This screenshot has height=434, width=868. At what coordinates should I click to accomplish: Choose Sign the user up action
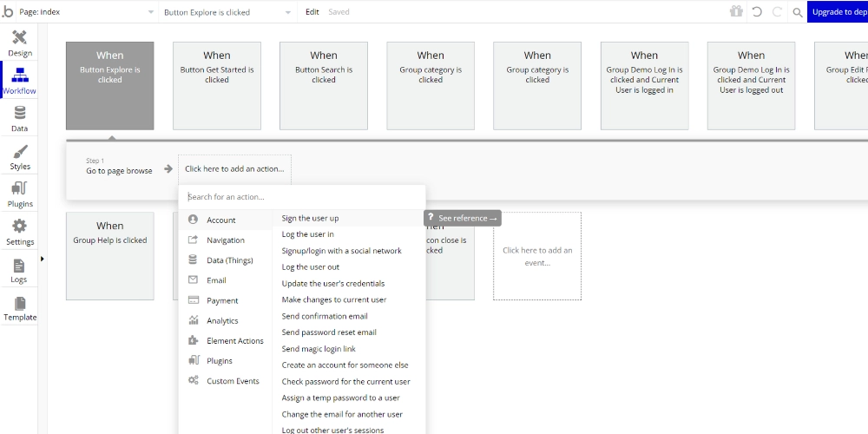(349, 218)
